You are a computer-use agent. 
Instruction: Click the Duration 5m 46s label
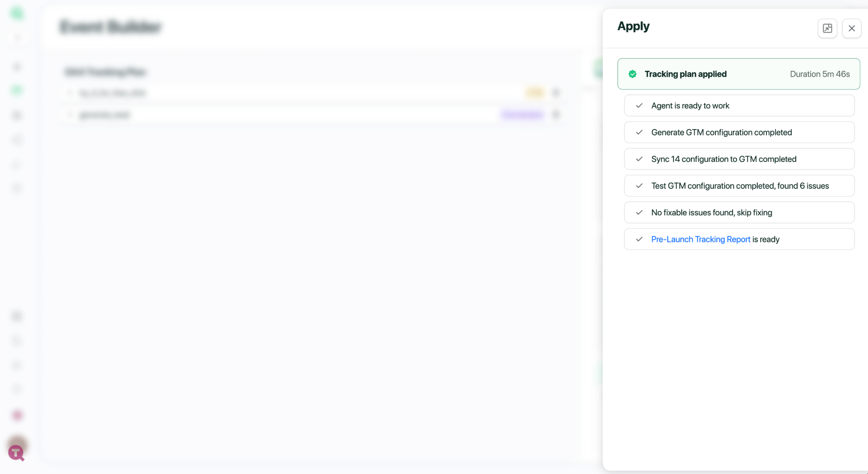coord(819,74)
